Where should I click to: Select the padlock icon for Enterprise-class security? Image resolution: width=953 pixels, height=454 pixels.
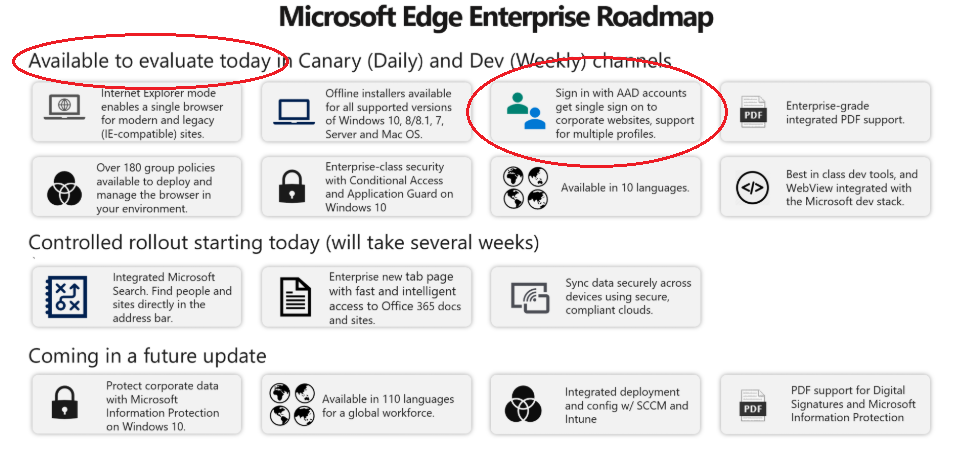(x=292, y=187)
